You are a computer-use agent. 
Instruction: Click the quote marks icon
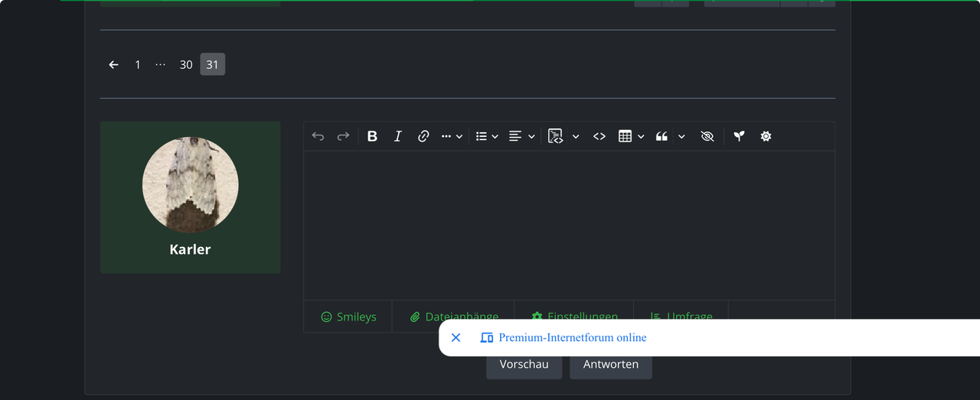(x=661, y=136)
